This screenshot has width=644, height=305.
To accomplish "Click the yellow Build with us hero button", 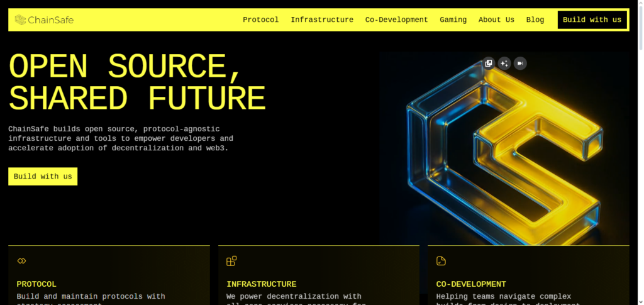I will click(x=43, y=177).
